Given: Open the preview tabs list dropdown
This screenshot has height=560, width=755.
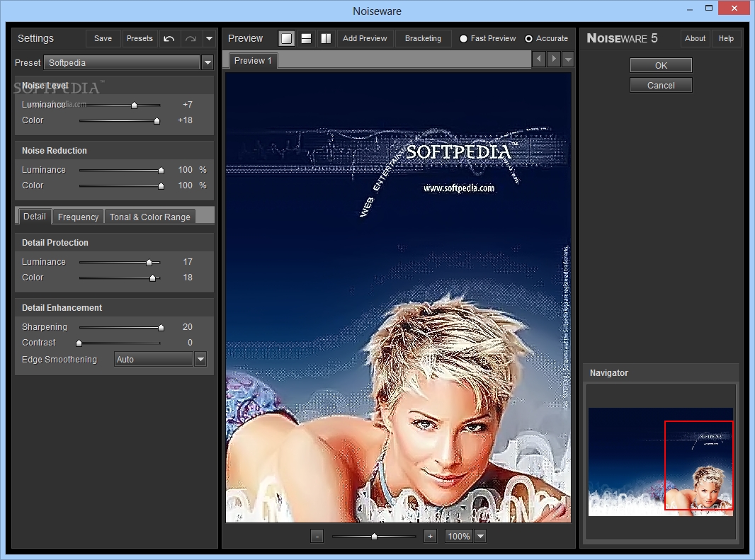Looking at the screenshot, I should click(568, 59).
